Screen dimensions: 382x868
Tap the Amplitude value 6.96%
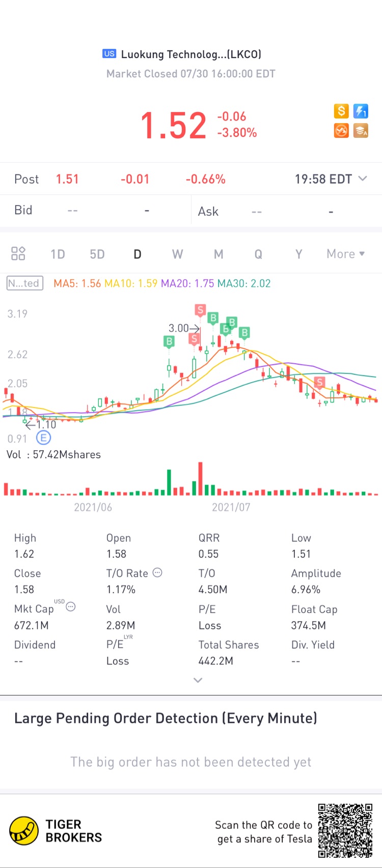[306, 590]
